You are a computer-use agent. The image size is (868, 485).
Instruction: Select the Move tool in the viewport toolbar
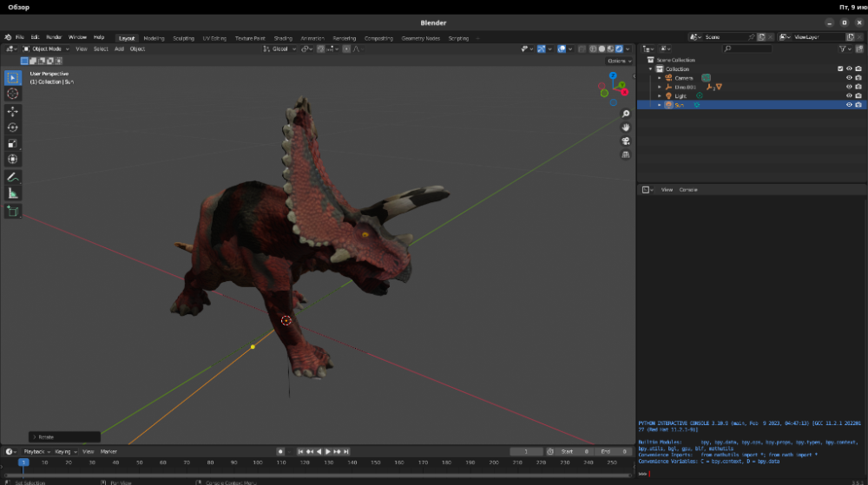pyautogui.click(x=13, y=111)
